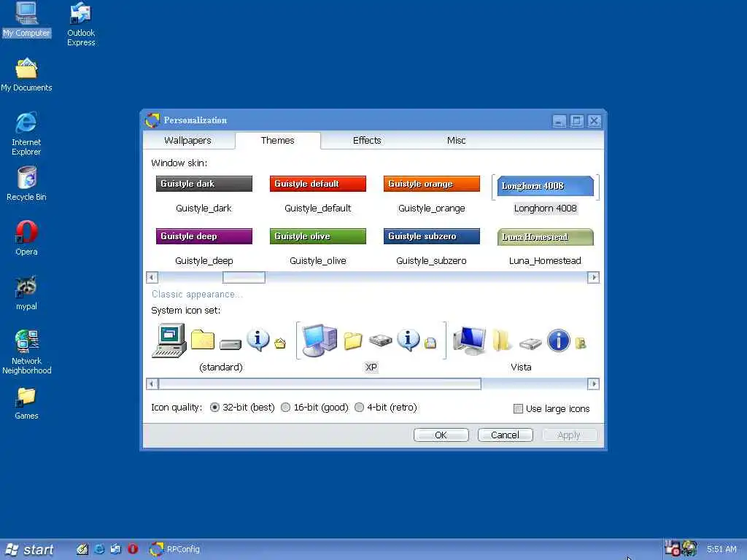This screenshot has width=747, height=560.
Task: Open the Recycle Bin icon
Action: coord(26,184)
